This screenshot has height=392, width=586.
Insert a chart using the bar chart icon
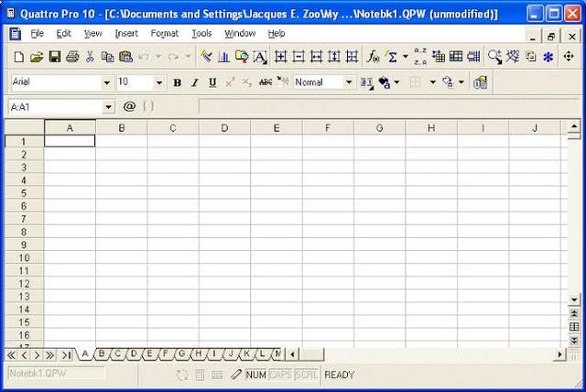(x=223, y=57)
